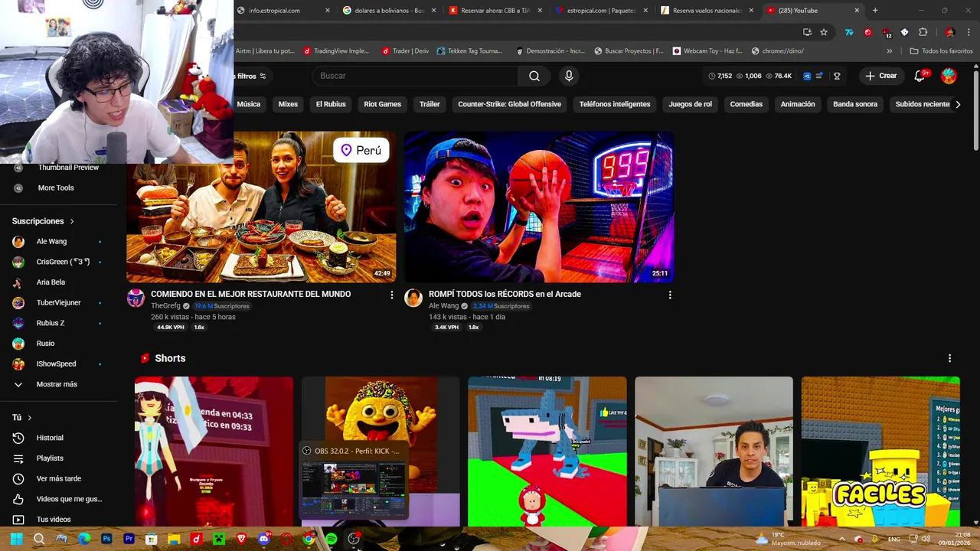Click the vidIQ extension icon in YouTube header

pos(807,76)
